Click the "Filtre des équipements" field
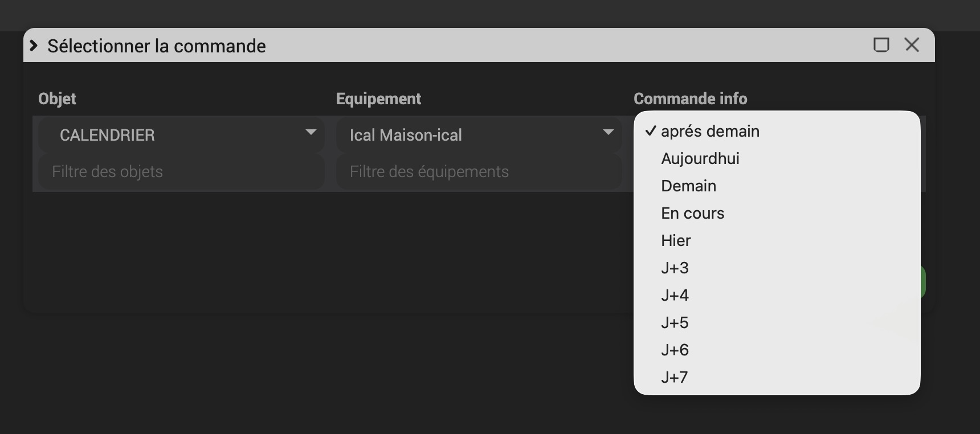980x434 pixels. (x=477, y=171)
